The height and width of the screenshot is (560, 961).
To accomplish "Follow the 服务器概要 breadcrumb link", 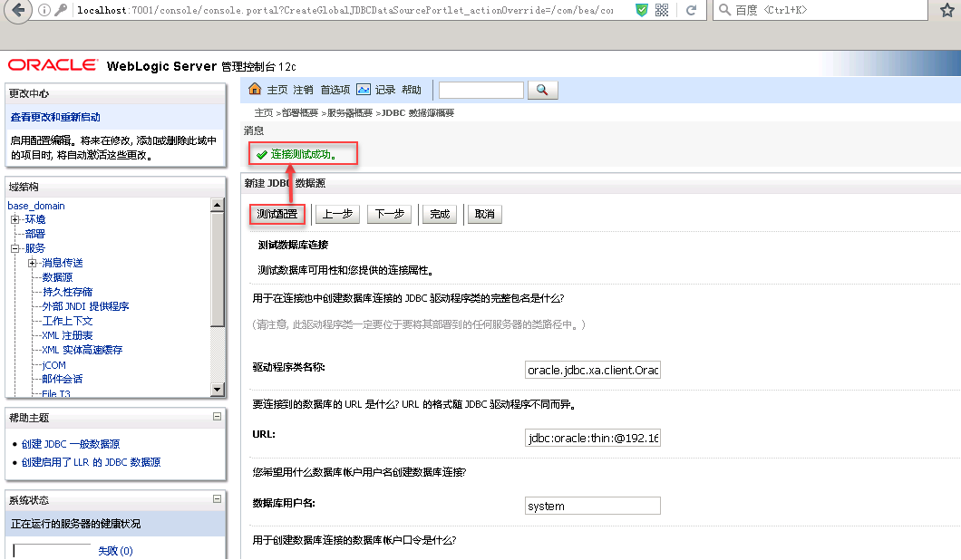I will click(349, 112).
